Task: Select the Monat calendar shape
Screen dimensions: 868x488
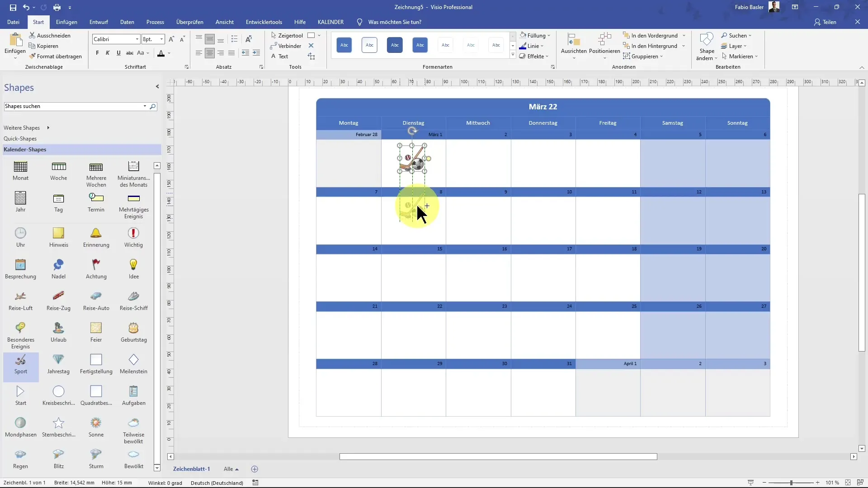Action: pyautogui.click(x=20, y=169)
